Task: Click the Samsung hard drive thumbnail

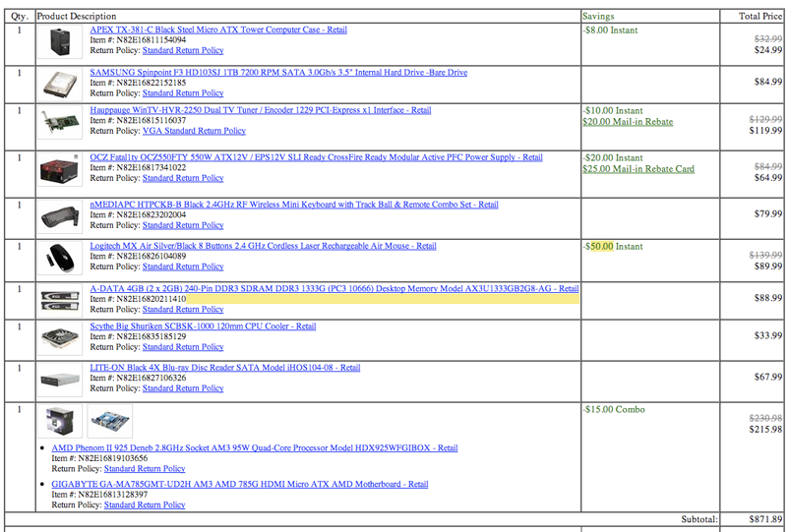Action: 60,85
